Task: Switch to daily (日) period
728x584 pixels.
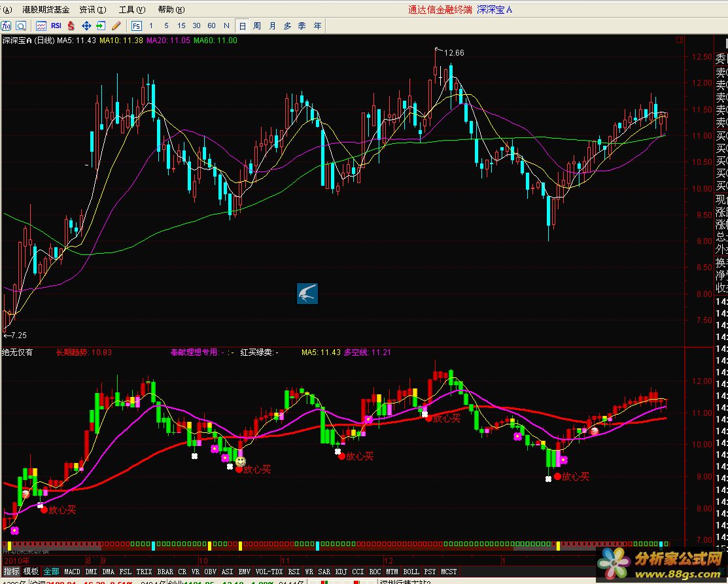Action: (243, 26)
